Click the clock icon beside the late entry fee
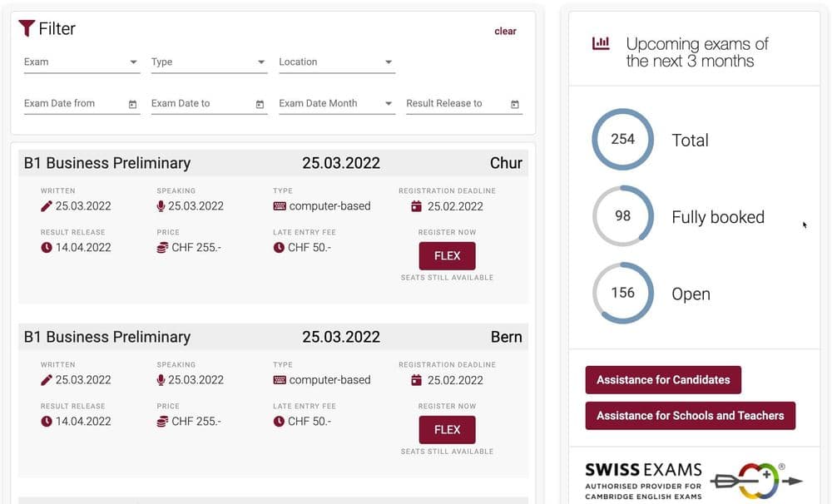 click(280, 247)
